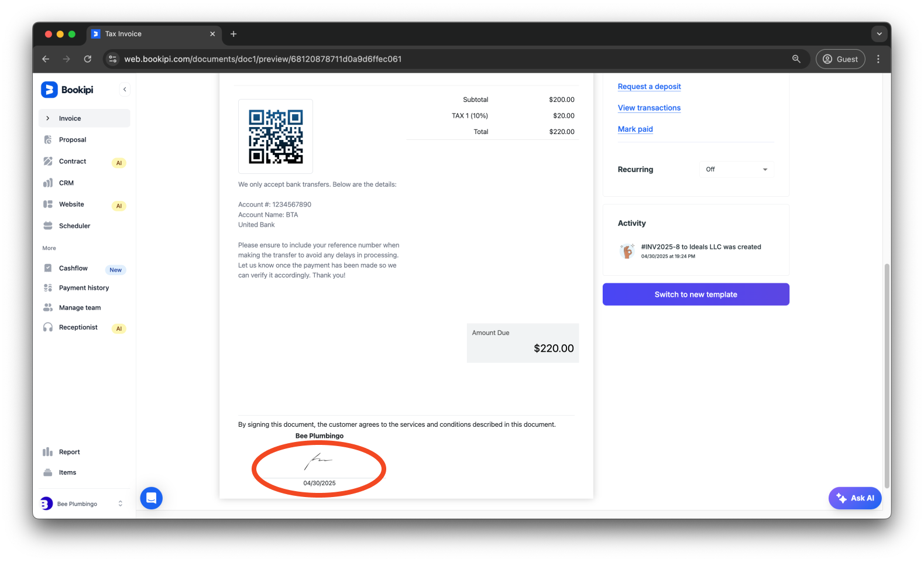Click the Mark paid link

tap(635, 129)
